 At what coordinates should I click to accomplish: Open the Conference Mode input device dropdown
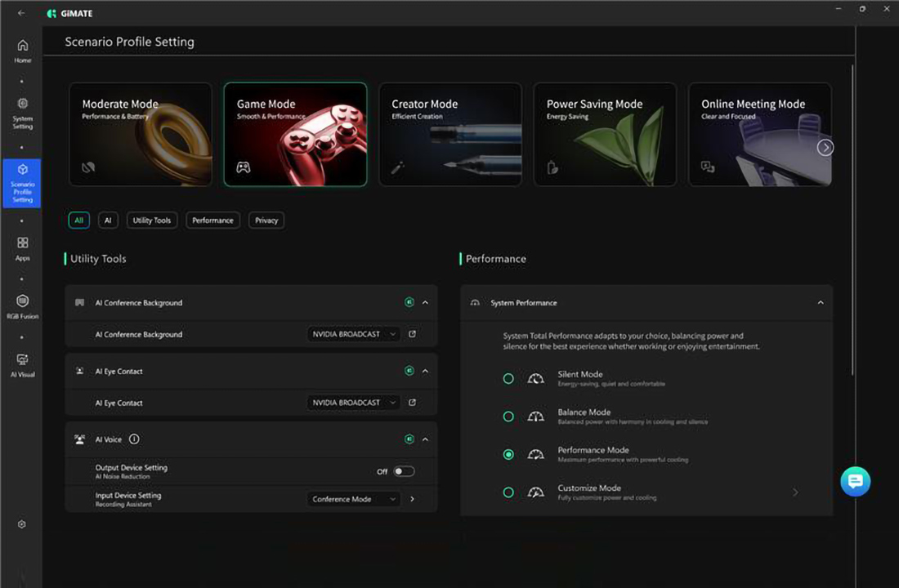pyautogui.click(x=353, y=499)
